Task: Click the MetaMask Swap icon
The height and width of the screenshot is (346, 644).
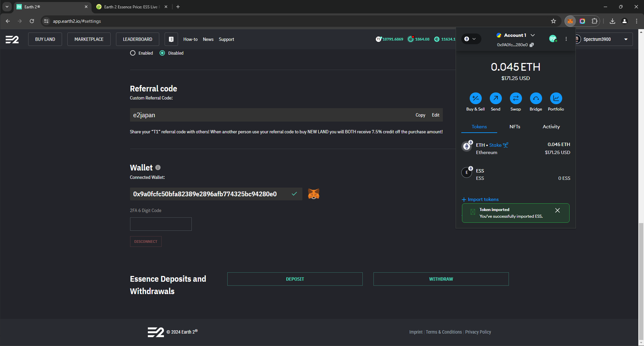Action: [516, 98]
